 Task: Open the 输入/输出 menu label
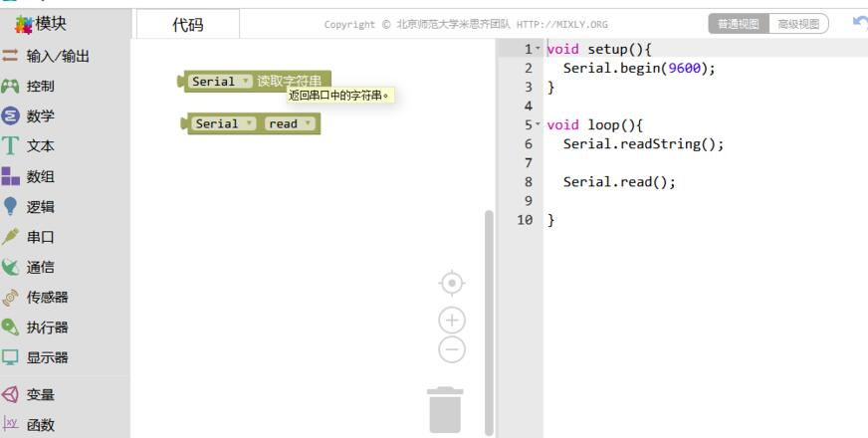coord(58,56)
